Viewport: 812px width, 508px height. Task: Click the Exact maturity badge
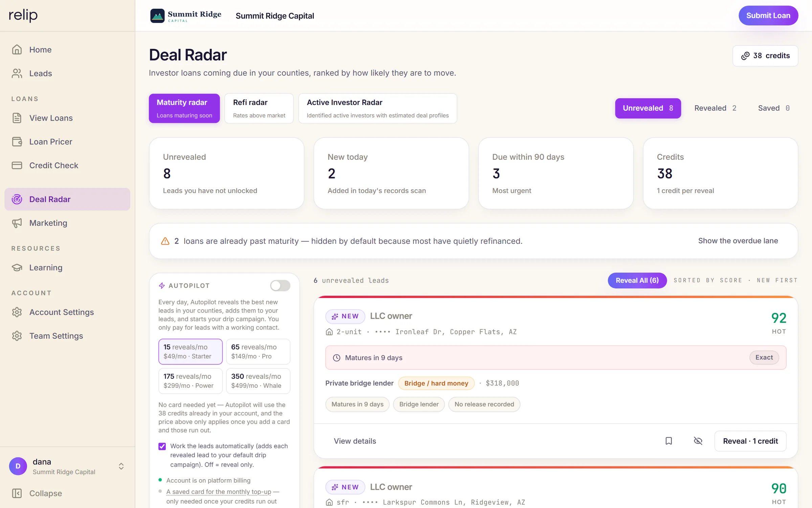tap(764, 357)
